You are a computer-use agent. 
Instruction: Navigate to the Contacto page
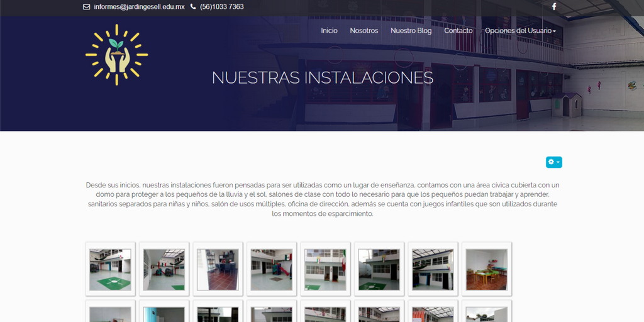[x=458, y=31]
